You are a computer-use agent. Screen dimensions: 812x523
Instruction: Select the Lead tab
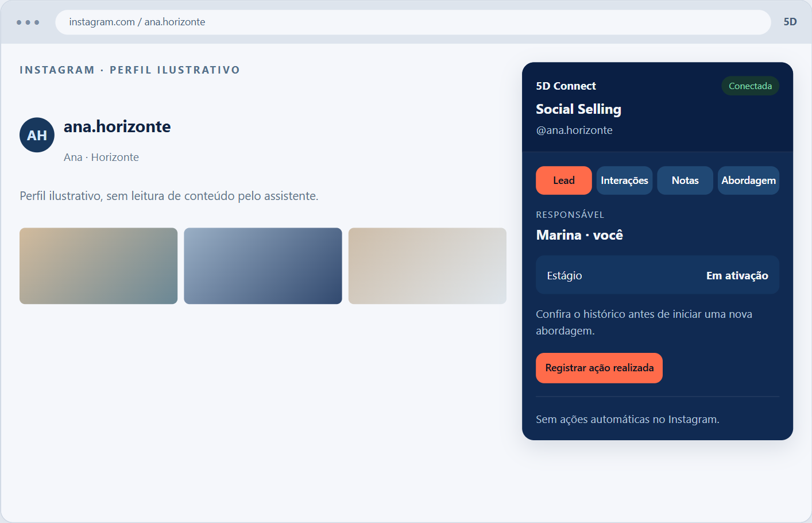[x=564, y=180]
